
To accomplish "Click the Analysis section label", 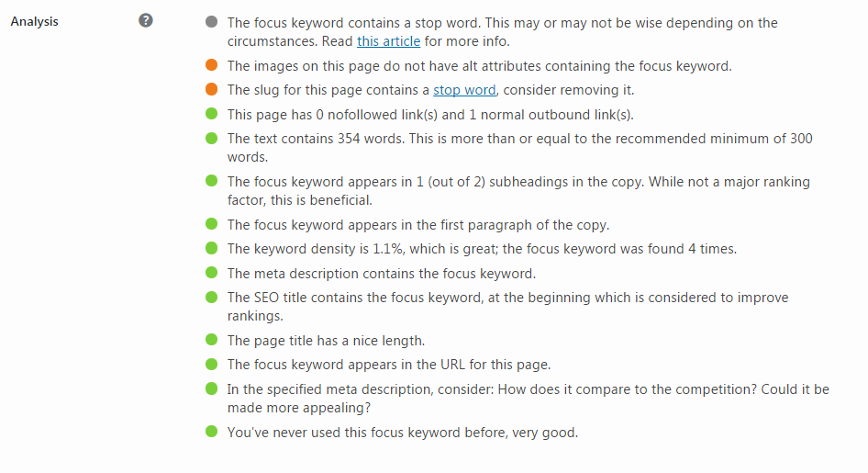I will point(34,22).
